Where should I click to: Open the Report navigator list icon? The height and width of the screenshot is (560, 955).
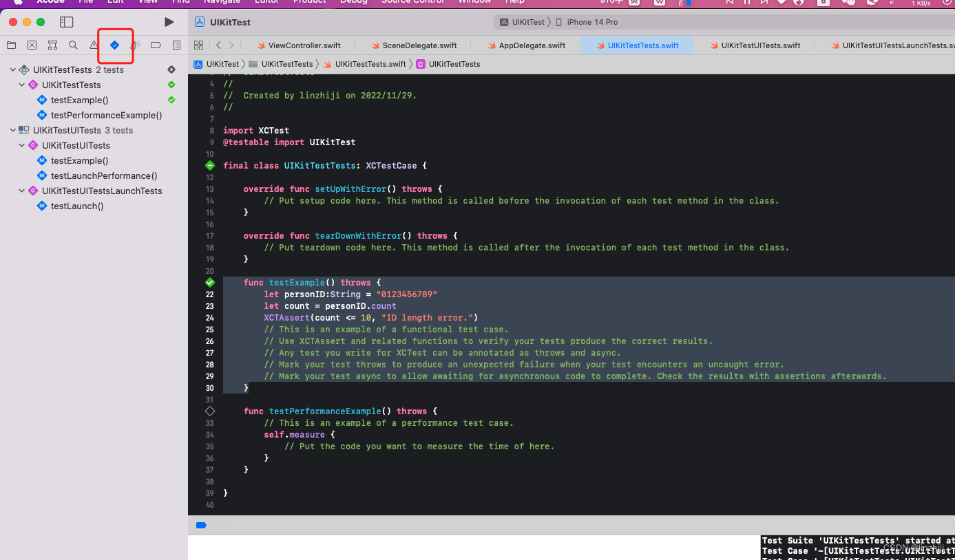click(176, 45)
